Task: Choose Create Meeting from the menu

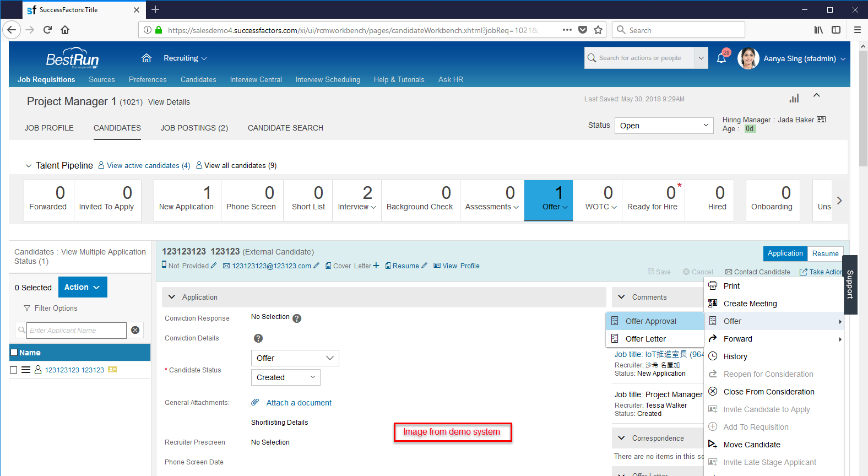Action: 774,304
